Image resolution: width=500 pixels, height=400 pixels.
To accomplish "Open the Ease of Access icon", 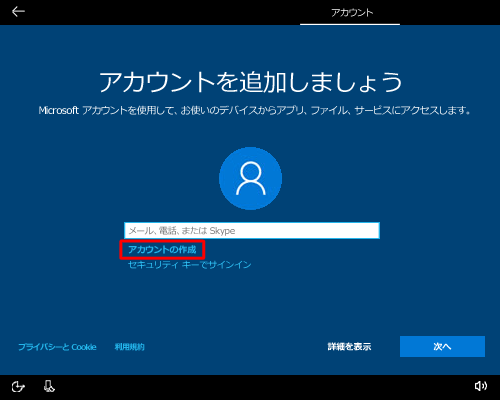I will pyautogui.click(x=18, y=387).
